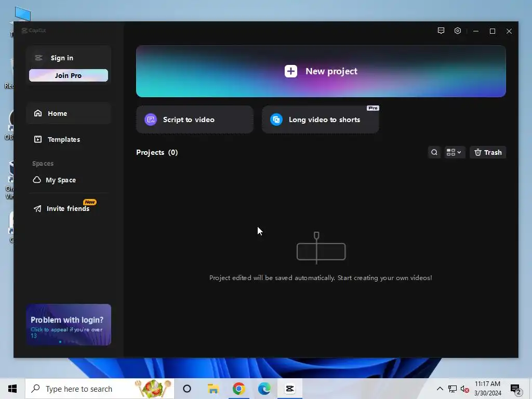This screenshot has width=532, height=399.
Task: Open the feedback icon in CapCut title bar
Action: (441, 31)
